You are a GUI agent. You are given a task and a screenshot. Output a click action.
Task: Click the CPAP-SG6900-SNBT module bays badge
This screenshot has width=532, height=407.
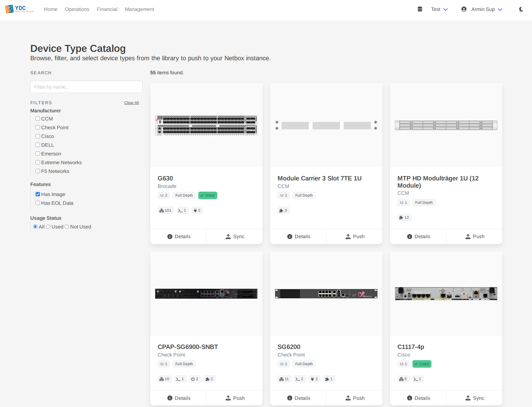[x=209, y=379]
